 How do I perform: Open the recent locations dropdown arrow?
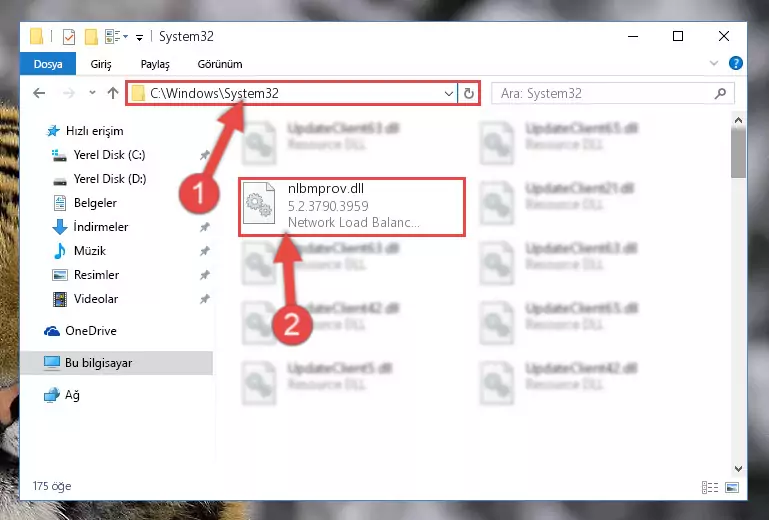pyautogui.click(x=92, y=93)
